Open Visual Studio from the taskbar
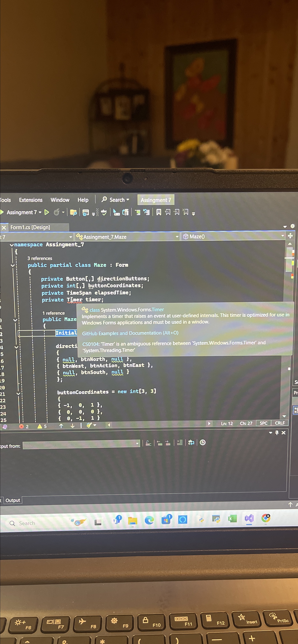The width and height of the screenshot is (298, 644). pos(249,519)
